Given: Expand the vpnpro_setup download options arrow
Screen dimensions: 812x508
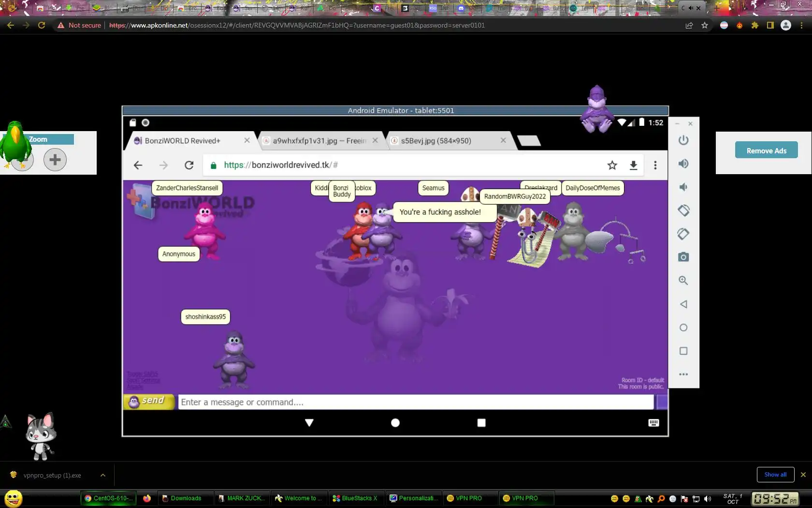Looking at the screenshot, I should [x=103, y=475].
